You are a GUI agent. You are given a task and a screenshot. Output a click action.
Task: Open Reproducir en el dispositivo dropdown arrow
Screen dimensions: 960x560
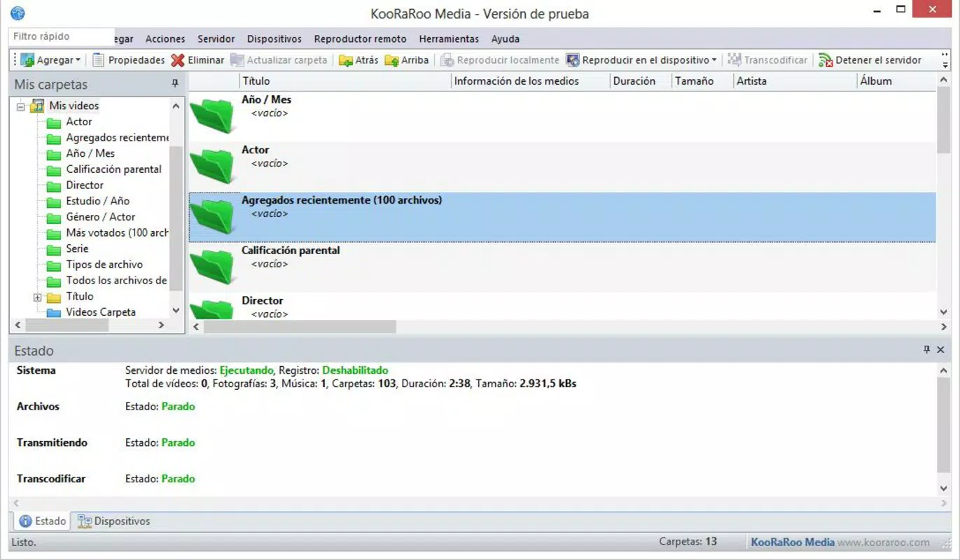[x=714, y=60]
